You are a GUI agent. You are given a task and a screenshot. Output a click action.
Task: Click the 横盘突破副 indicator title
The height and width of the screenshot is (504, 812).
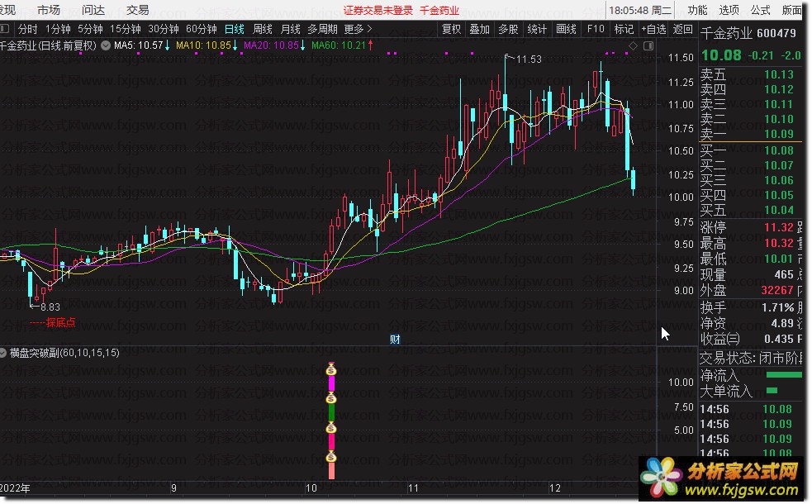point(64,353)
